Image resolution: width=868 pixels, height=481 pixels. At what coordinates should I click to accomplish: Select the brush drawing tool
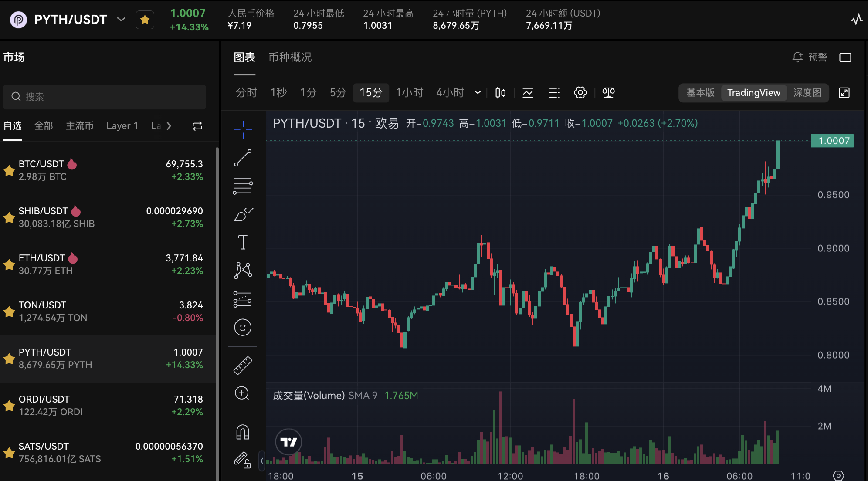click(243, 214)
